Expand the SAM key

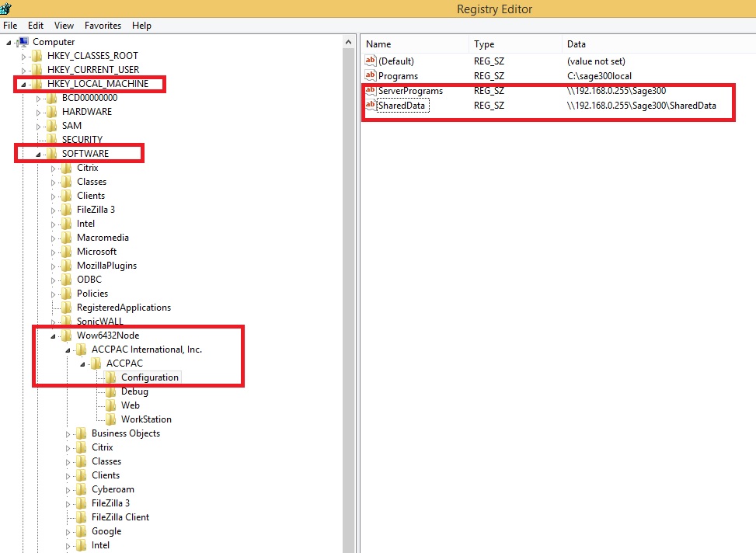pos(38,127)
